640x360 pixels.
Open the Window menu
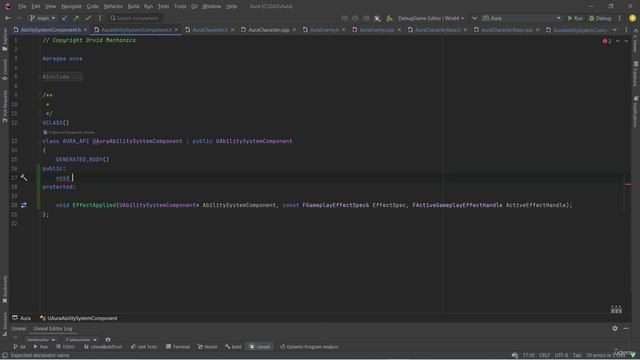pyautogui.click(x=211, y=6)
